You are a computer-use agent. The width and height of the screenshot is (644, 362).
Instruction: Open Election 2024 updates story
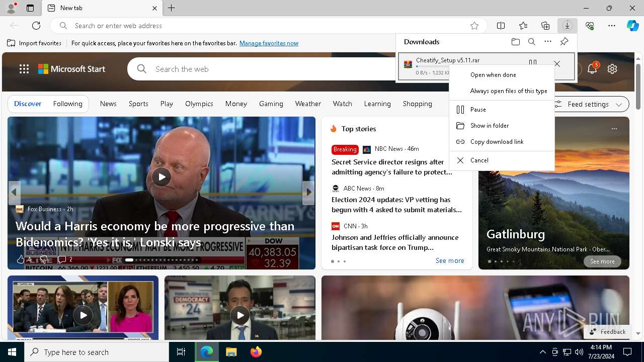(x=396, y=205)
